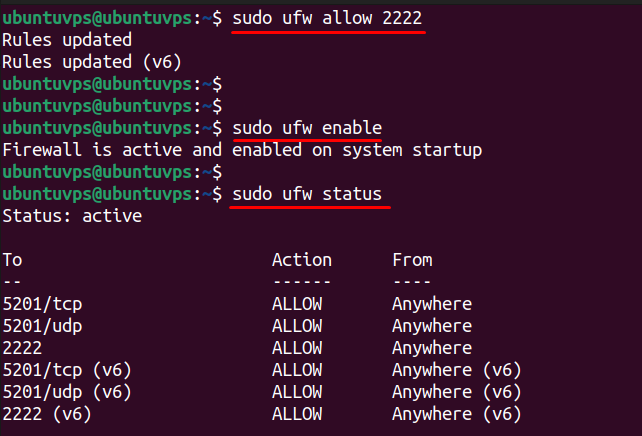Click ALLOW in the 2222 (v6) row
Viewport: 642px width, 436px height.
(297, 414)
